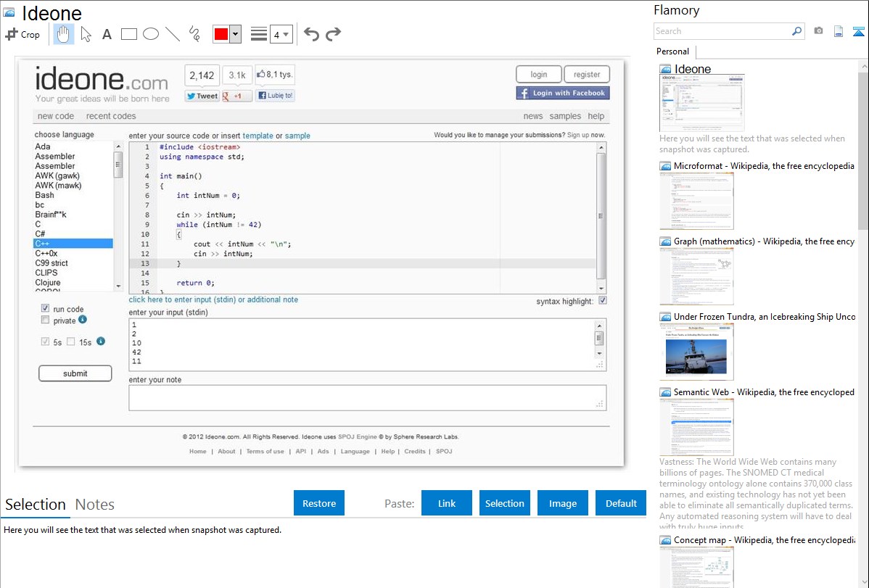Click the blue triangle icon beside Search
This screenshot has width=869, height=588.
[858, 31]
